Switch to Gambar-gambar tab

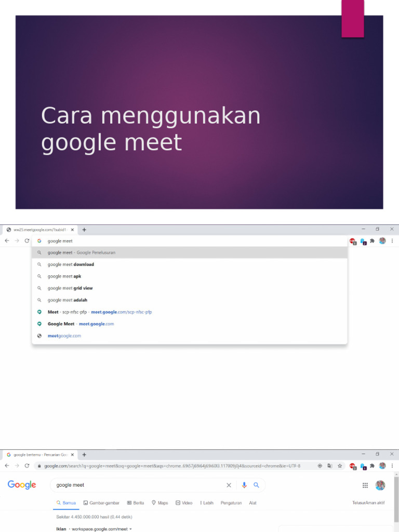[101, 503]
